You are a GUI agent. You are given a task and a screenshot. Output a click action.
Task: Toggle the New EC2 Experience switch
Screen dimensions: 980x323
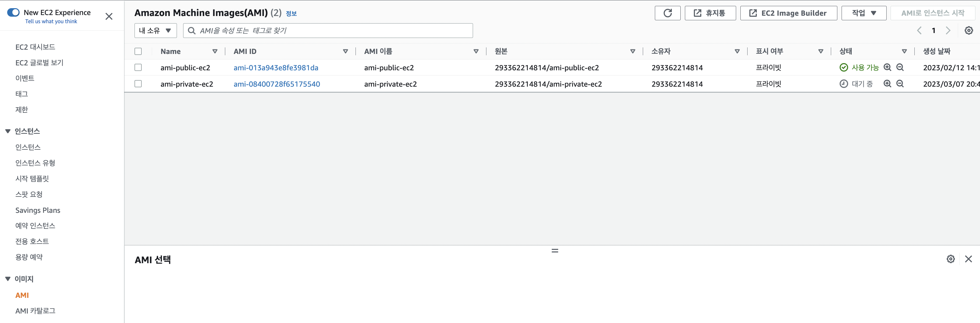tap(13, 12)
